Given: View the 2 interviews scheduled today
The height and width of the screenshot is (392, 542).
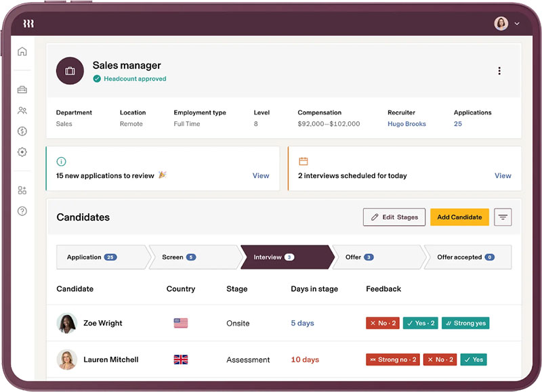Looking at the screenshot, I should pos(503,175).
